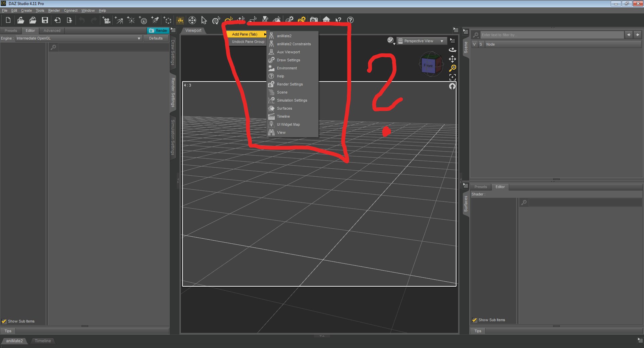Open the Surfaces pane options menu
644x348 pixels.
466,185
